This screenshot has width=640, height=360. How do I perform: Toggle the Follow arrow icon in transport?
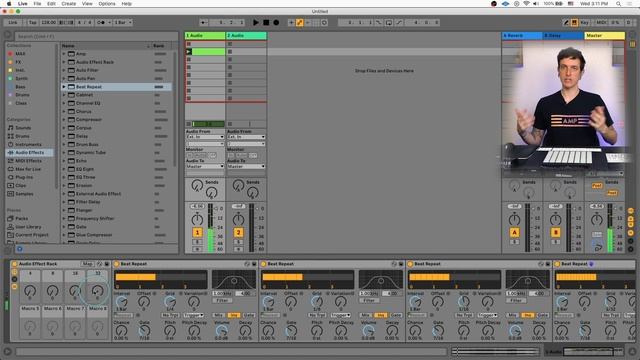(204, 22)
